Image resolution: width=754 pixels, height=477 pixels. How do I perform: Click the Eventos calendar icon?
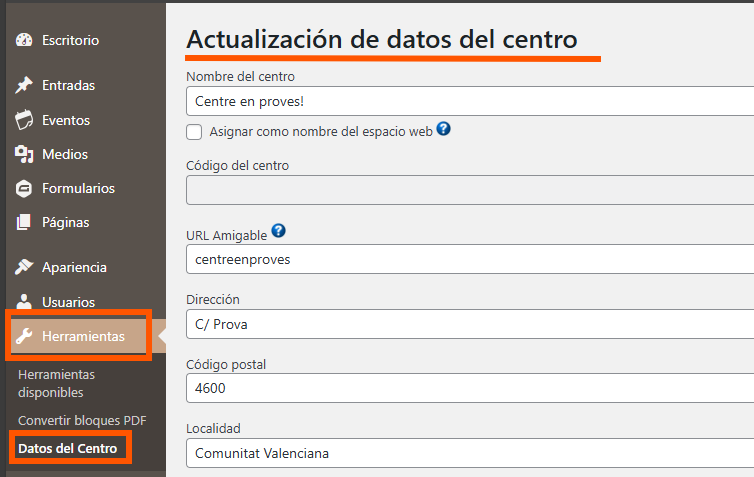25,120
